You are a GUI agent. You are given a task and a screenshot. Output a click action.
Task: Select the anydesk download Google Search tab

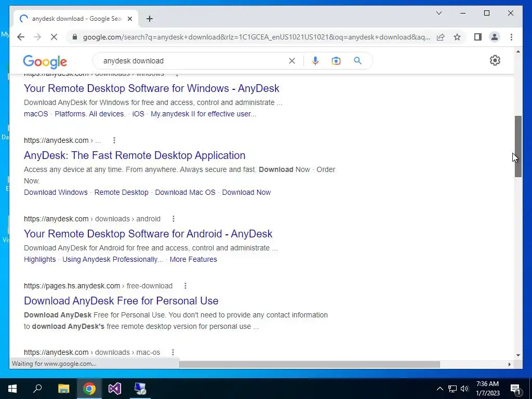(x=76, y=19)
